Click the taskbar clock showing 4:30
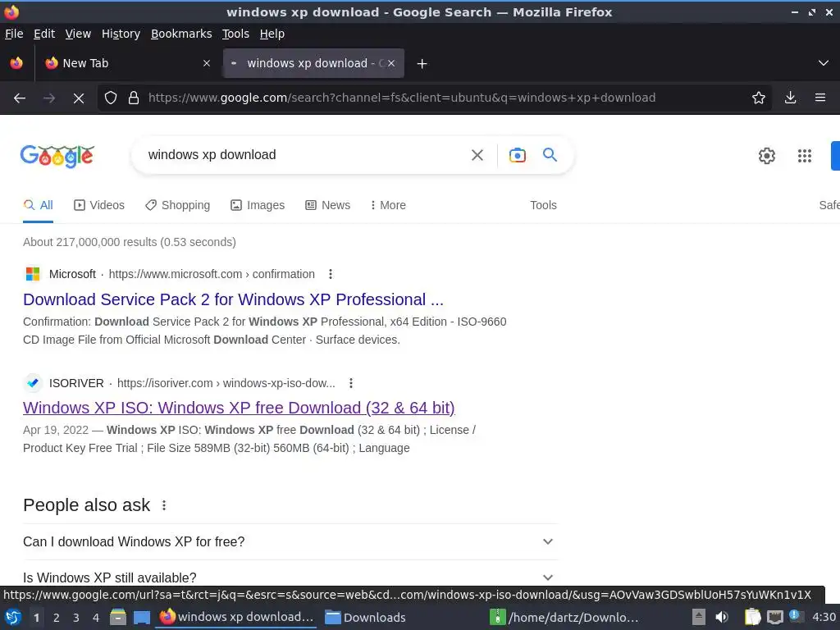Screen dimensions: 840x630 point(824,618)
